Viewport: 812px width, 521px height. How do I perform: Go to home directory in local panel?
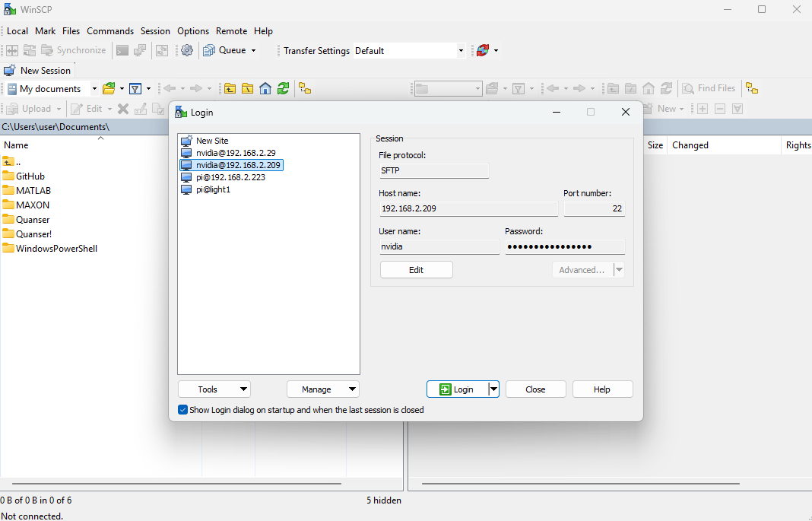265,88
